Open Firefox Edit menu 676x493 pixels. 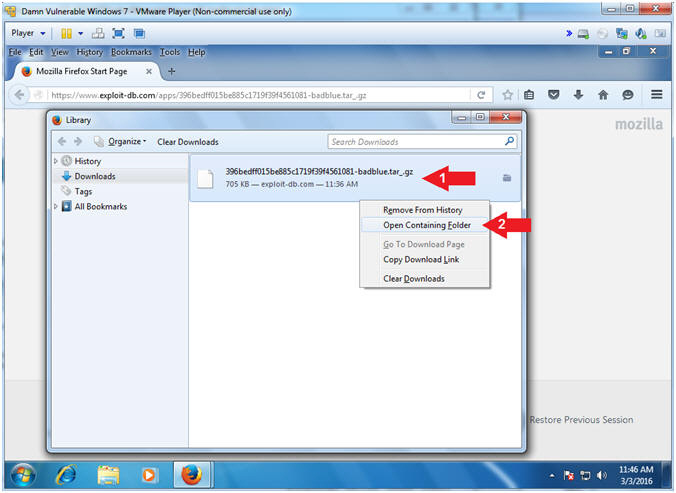coord(36,52)
